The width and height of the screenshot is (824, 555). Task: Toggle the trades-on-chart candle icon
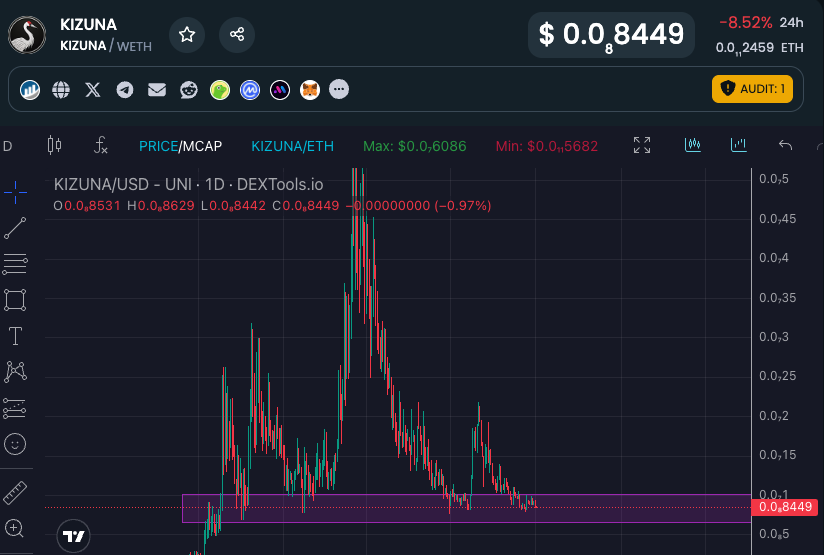pyautogui.click(x=693, y=145)
